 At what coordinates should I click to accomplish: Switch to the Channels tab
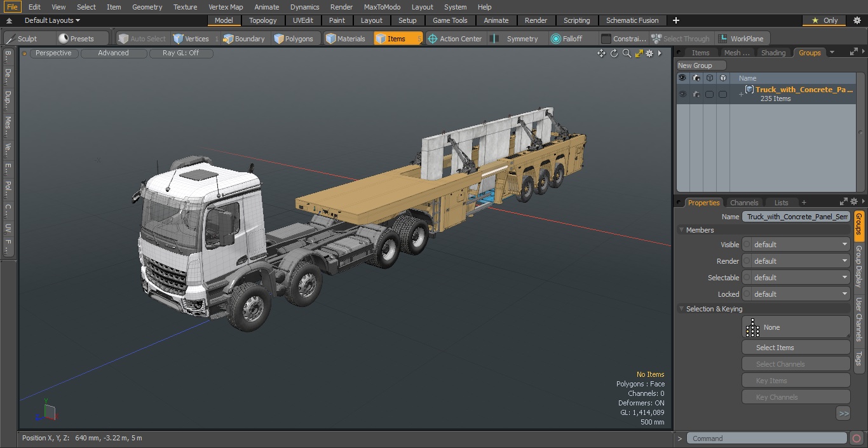744,203
